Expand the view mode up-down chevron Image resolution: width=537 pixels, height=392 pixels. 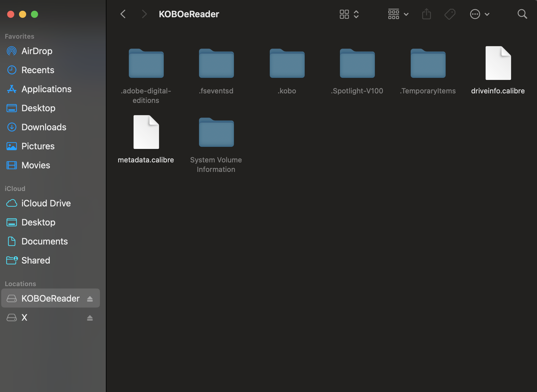tap(356, 14)
